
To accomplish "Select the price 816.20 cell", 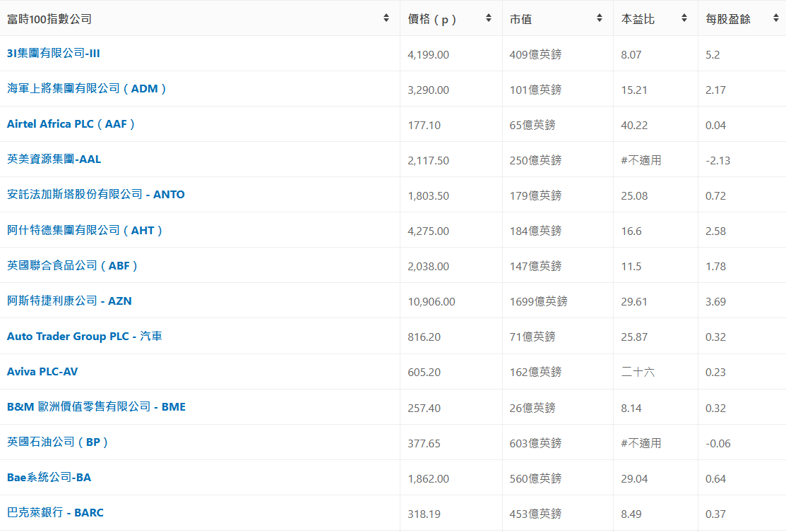I will (x=424, y=337).
